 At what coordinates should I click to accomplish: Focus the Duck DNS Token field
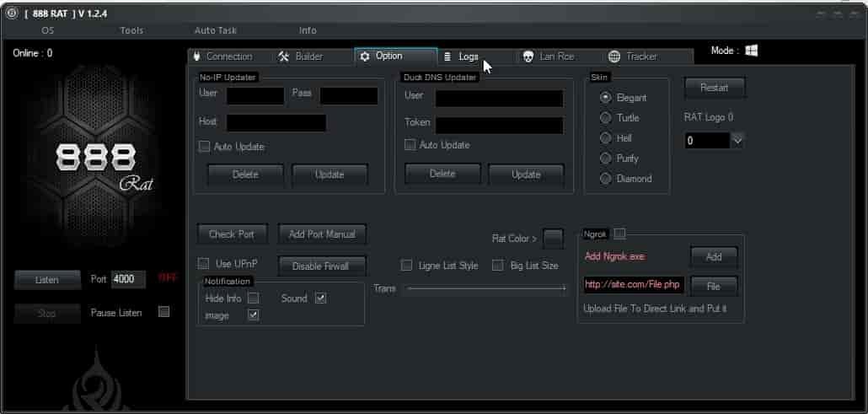point(500,126)
